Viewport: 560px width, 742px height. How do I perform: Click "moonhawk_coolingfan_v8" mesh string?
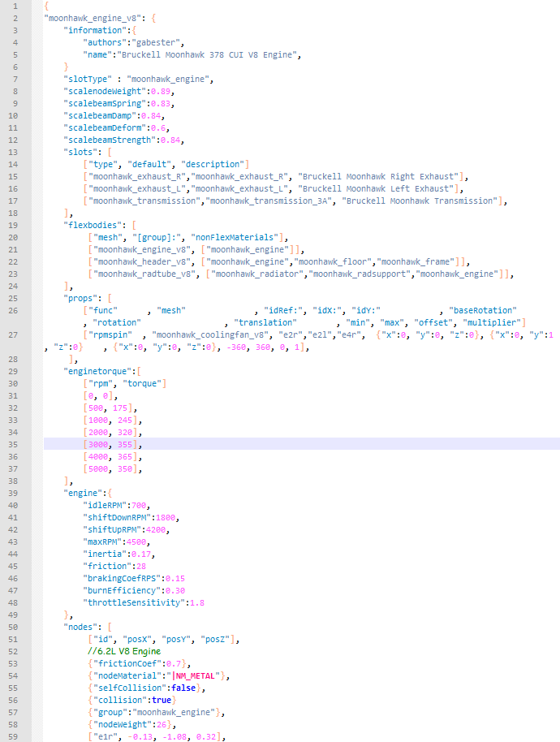(212, 335)
